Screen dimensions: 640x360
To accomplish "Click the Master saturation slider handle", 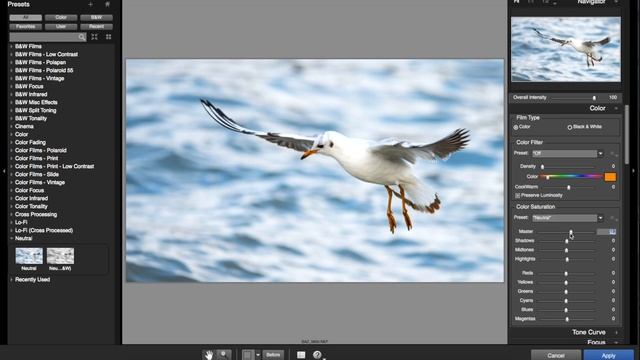I will pos(571,232).
